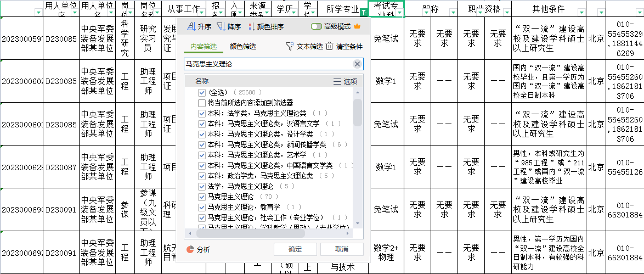Select the 内容筛选 tab
Image resolution: width=644 pixels, height=274 pixels.
pos(204,47)
